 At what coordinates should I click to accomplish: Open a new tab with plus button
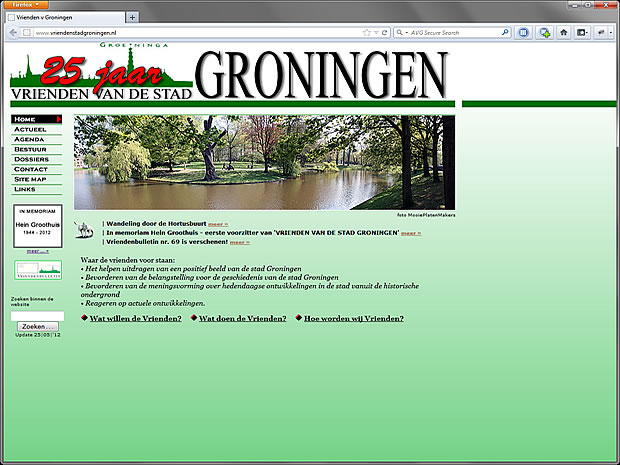132,17
